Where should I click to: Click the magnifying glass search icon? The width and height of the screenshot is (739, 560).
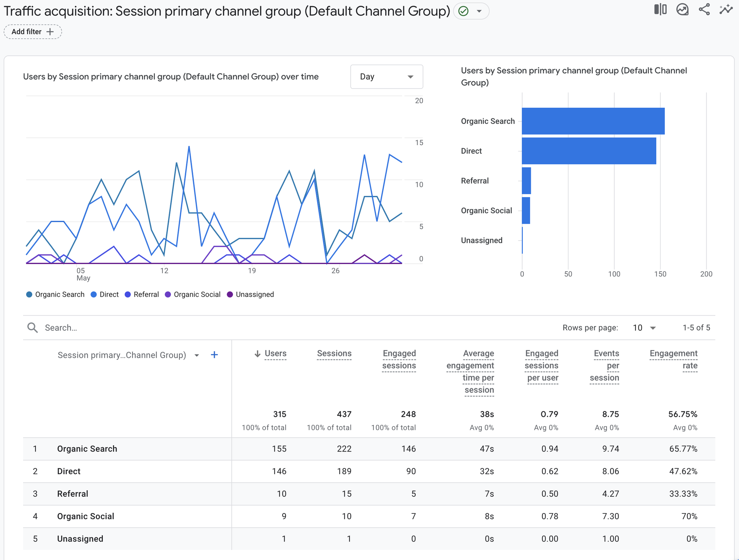click(32, 328)
